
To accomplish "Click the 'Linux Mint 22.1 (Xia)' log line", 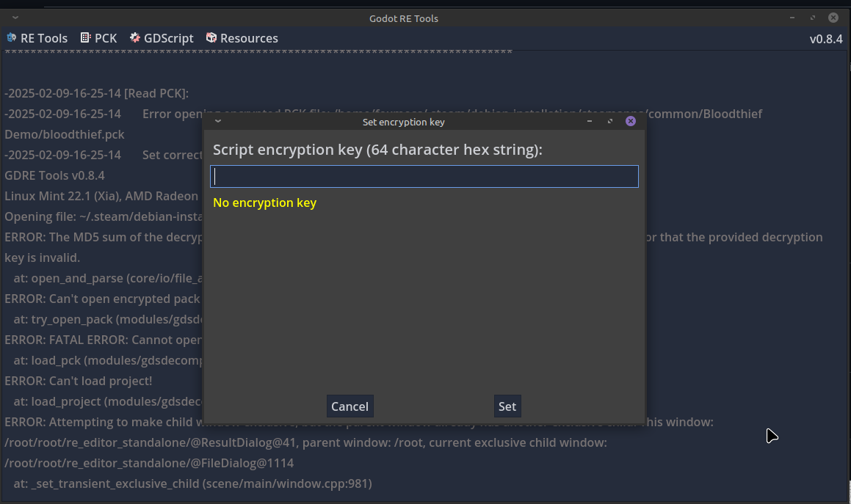I will (x=101, y=196).
